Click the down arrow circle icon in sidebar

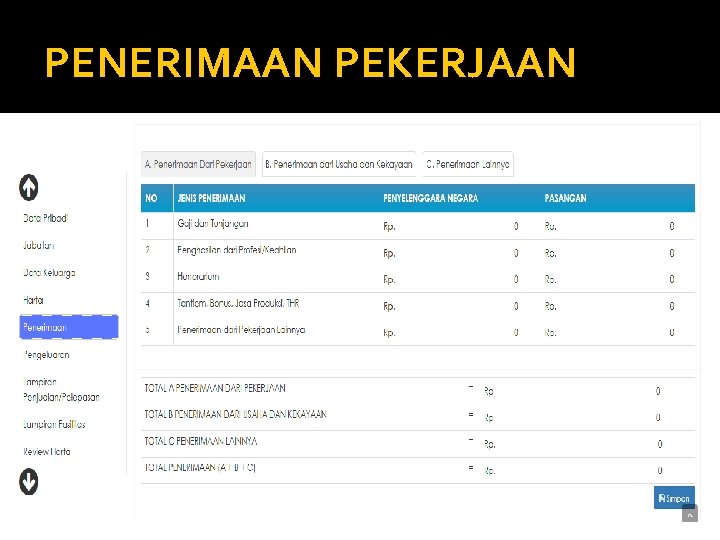pyautogui.click(x=28, y=482)
